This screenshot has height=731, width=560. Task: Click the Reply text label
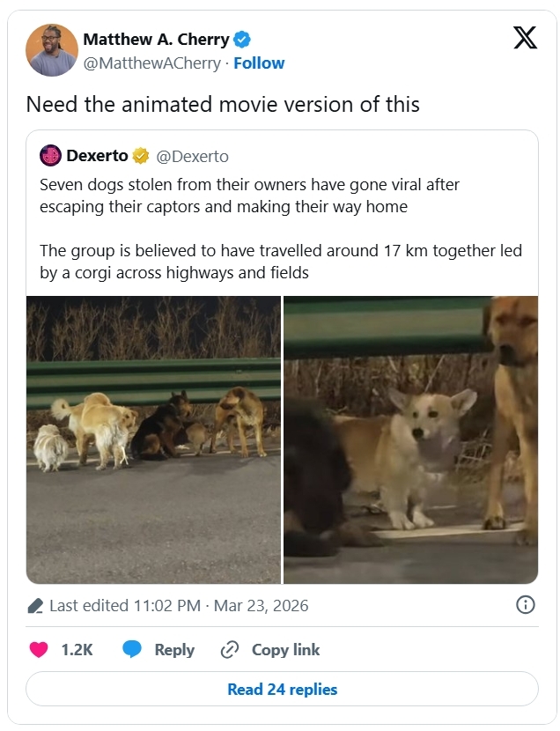[174, 650]
